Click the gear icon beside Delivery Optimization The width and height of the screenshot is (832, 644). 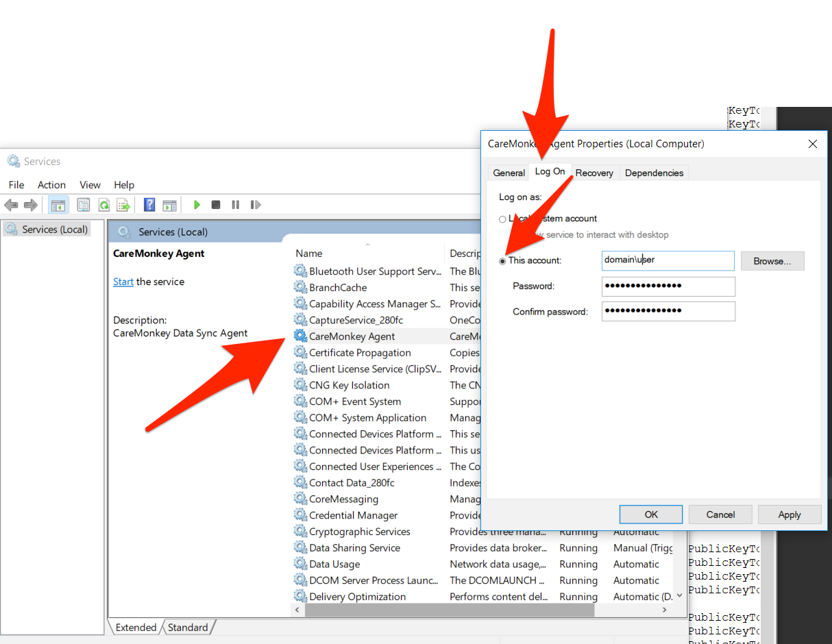300,597
